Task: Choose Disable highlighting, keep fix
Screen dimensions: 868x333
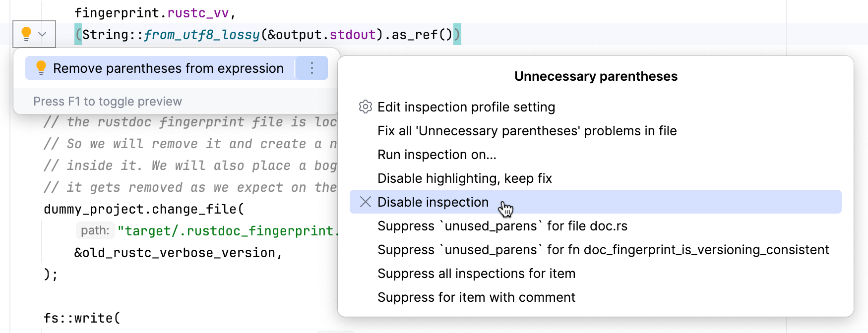Action: tap(464, 178)
